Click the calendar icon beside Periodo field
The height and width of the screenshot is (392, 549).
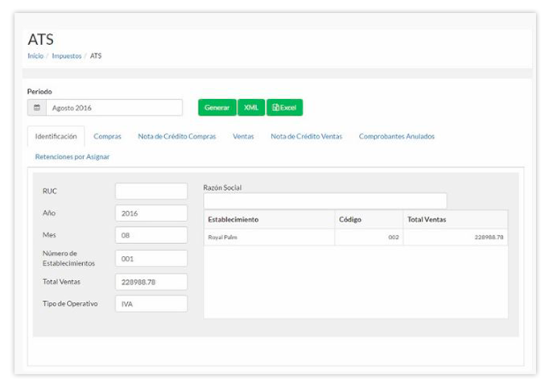pos(36,108)
